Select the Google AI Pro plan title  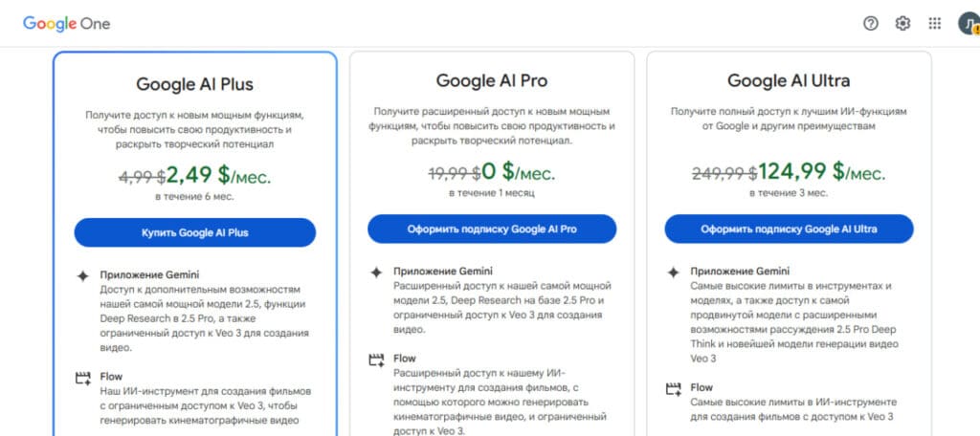pyautogui.click(x=492, y=80)
